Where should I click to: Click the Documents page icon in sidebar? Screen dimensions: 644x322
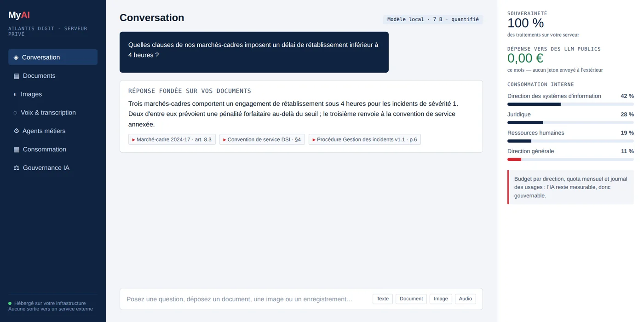click(17, 76)
